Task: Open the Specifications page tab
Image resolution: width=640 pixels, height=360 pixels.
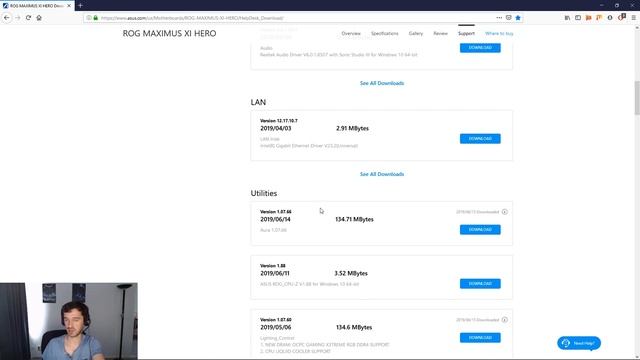Action: [384, 33]
